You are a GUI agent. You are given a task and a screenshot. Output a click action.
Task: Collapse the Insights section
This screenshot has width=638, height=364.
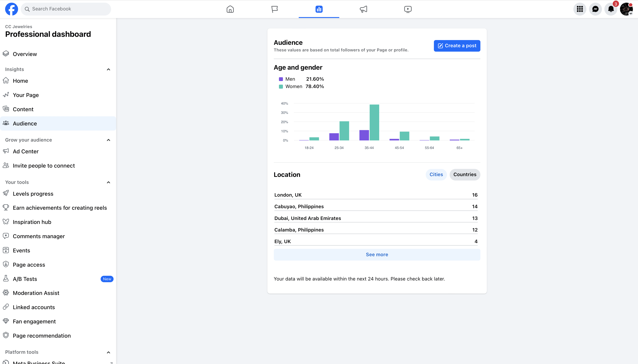[108, 69]
